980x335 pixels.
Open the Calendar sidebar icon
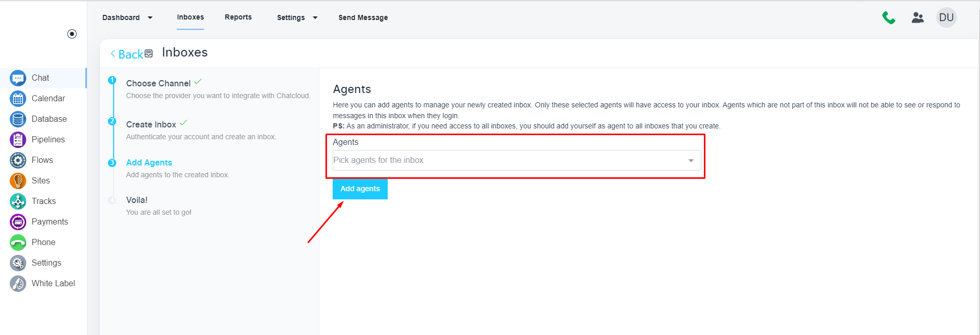(x=18, y=99)
